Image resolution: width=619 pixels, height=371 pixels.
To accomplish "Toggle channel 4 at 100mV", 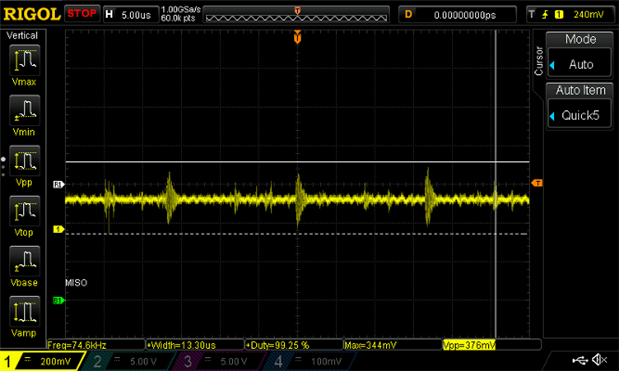I will pyautogui.click(x=310, y=361).
